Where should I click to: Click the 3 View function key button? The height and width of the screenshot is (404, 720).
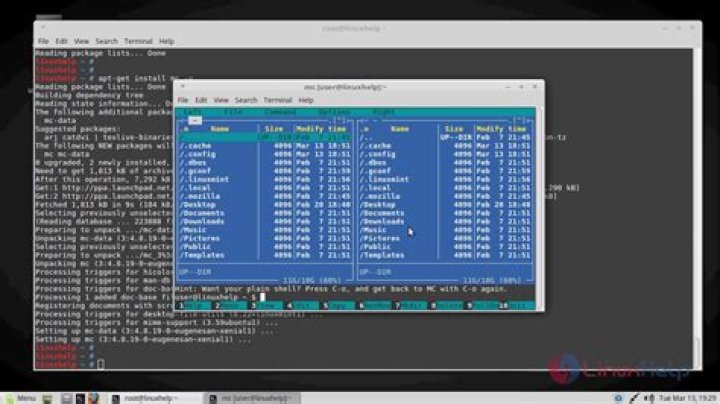coord(267,306)
